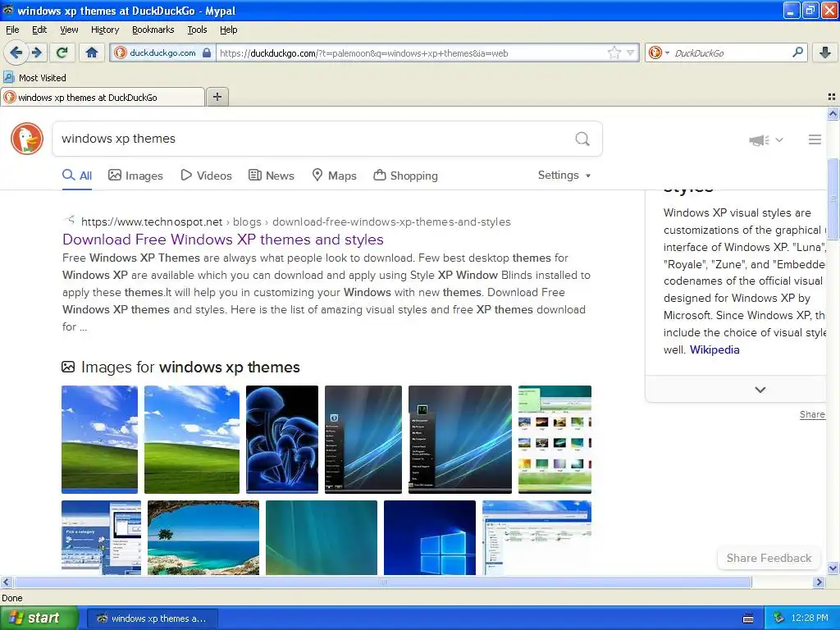Click the horizontal scrollbar right arrow
Viewport: 840px width, 630px height.
819,582
